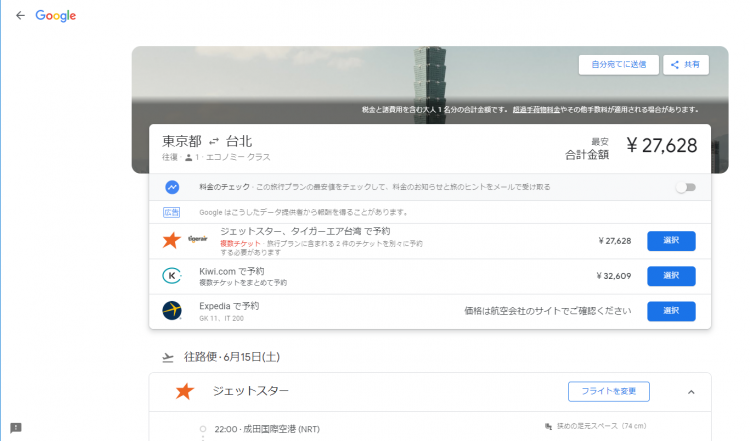
Task: Click 複数チケットをまとめて予約 Kiwi subtext
Action: [x=243, y=283]
